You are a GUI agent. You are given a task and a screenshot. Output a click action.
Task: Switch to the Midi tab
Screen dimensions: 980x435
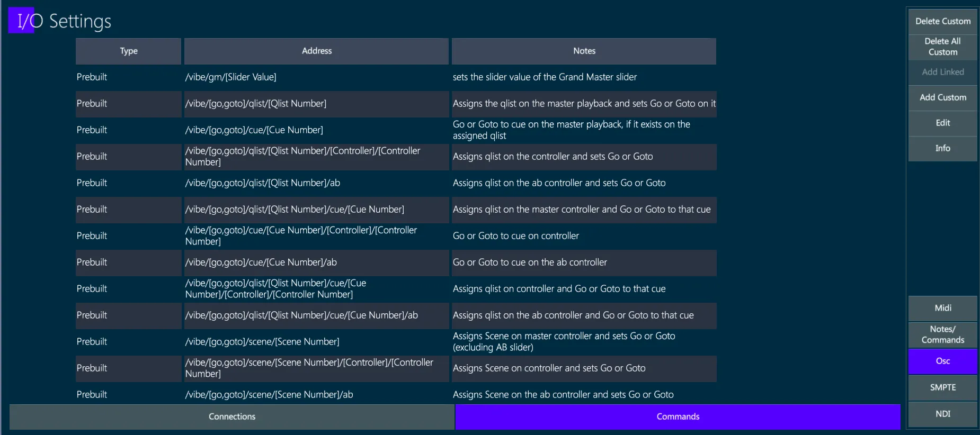click(942, 308)
